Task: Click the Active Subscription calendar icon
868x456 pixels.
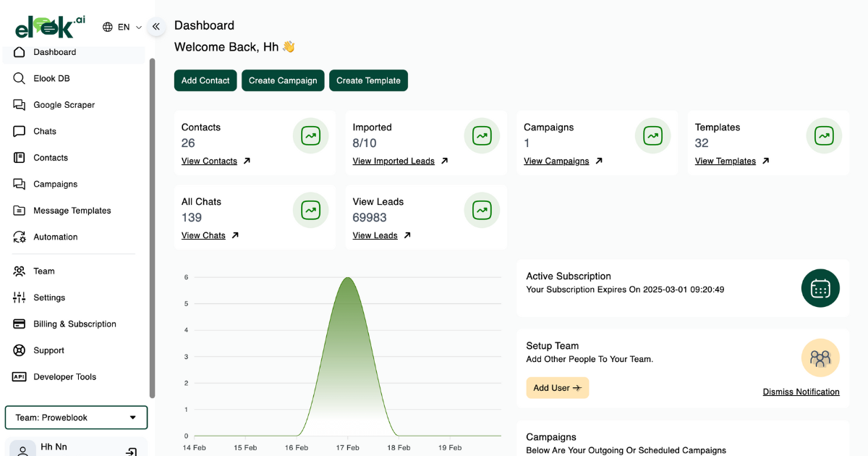Action: [820, 288]
